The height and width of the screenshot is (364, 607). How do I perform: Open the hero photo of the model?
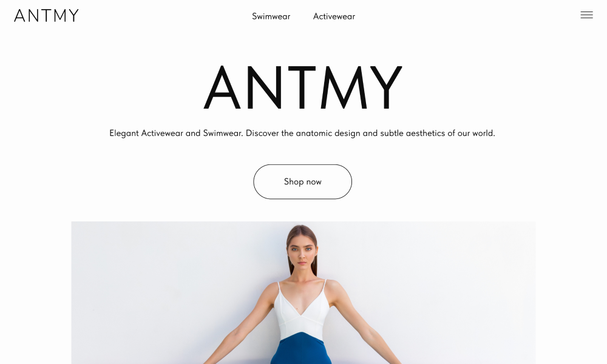pos(303,292)
